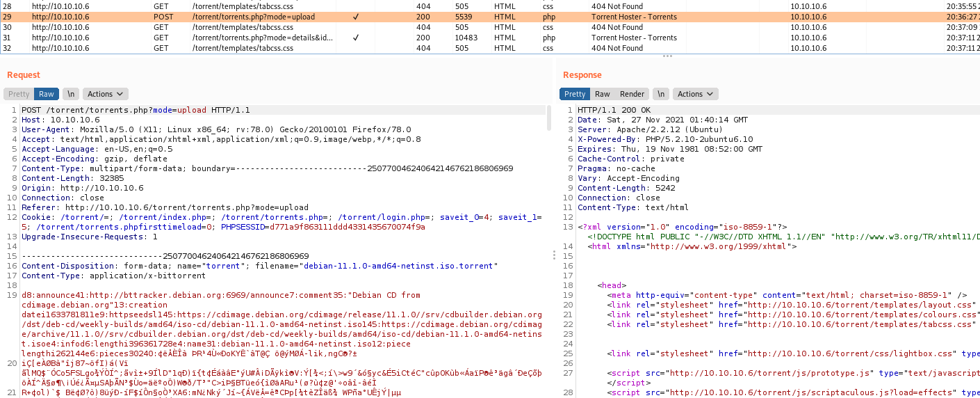The image size is (980, 398).
Task: Click the 'Content-Length: 32385' line
Action: (x=73, y=178)
